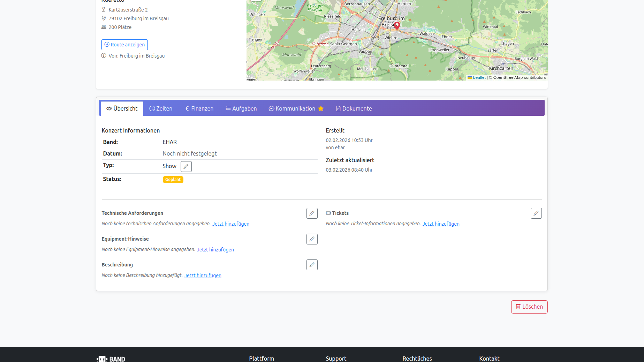Go to the Dokumente tab
This screenshot has height=362, width=644.
(x=354, y=109)
